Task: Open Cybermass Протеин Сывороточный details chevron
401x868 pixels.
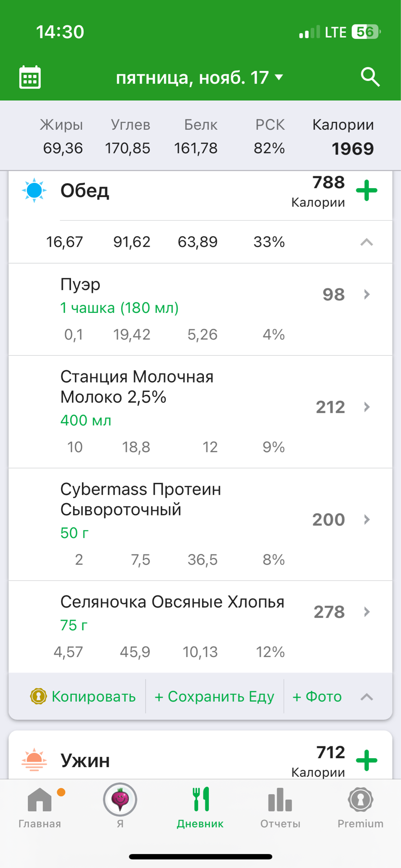Action: click(367, 519)
